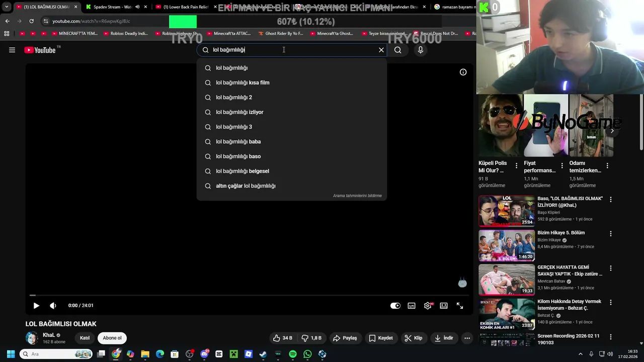Select suggestion "altın çağlar lol bağımlılığı"
644x362 pixels.
pyautogui.click(x=292, y=186)
